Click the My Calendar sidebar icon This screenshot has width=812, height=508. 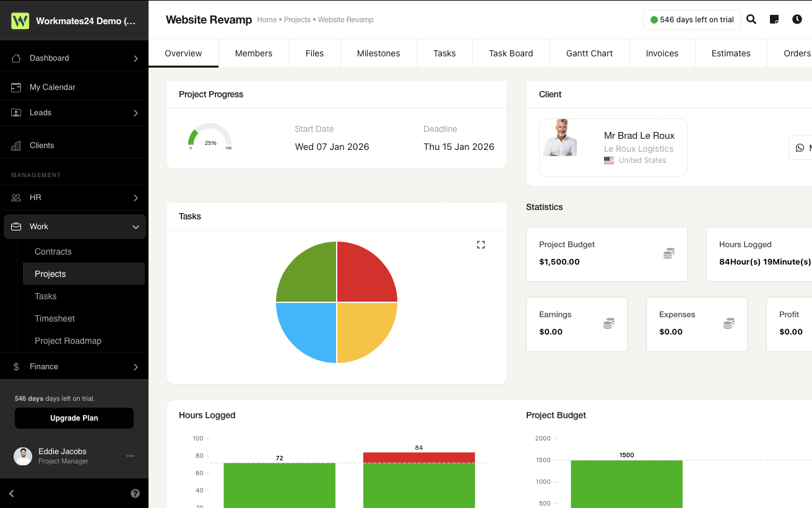point(16,87)
